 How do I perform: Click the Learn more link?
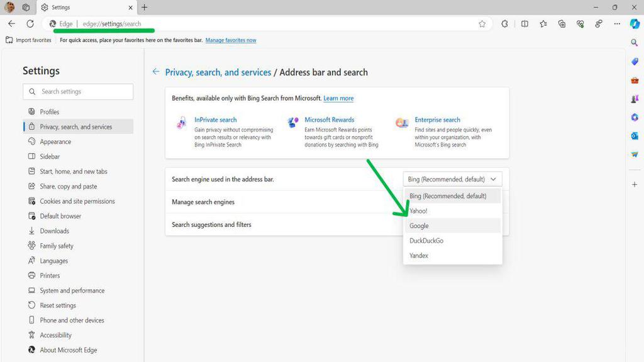pyautogui.click(x=338, y=98)
